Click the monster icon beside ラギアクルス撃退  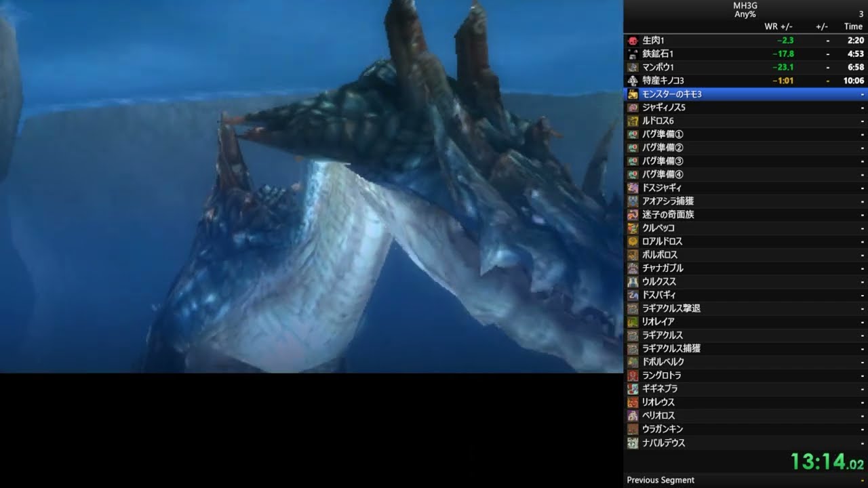633,308
